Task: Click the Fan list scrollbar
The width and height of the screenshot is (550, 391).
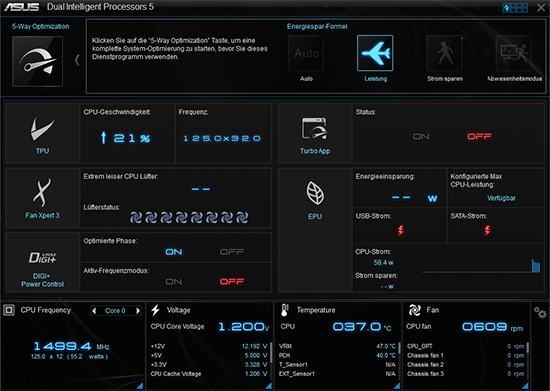Action: [528, 361]
